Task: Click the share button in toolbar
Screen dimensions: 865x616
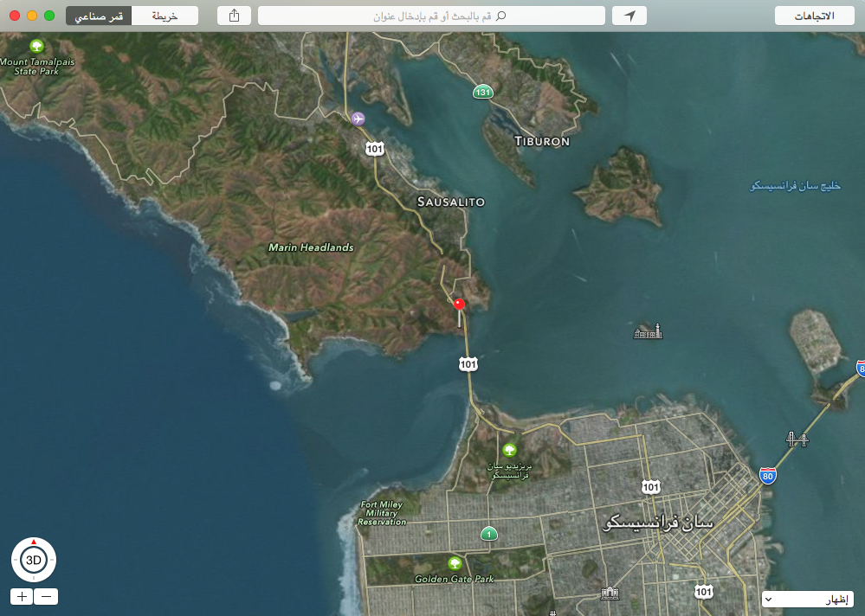Action: point(234,16)
